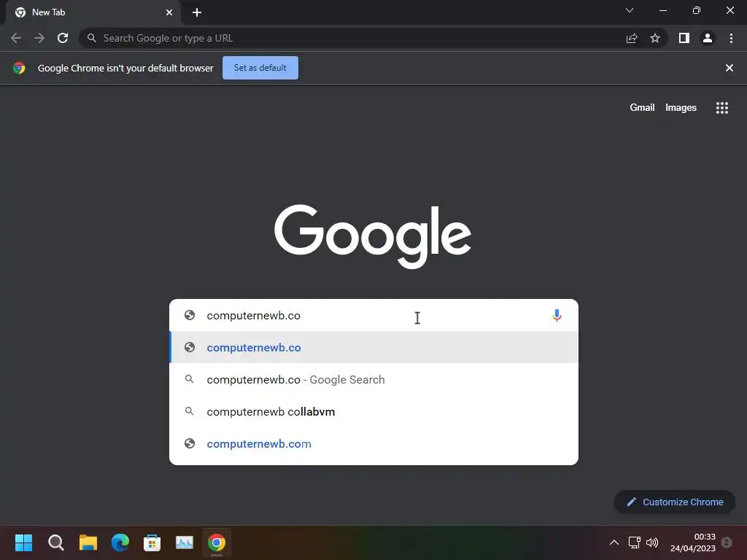Screen dimensions: 747x560
Task: Click the Google logo
Action: [x=373, y=236]
